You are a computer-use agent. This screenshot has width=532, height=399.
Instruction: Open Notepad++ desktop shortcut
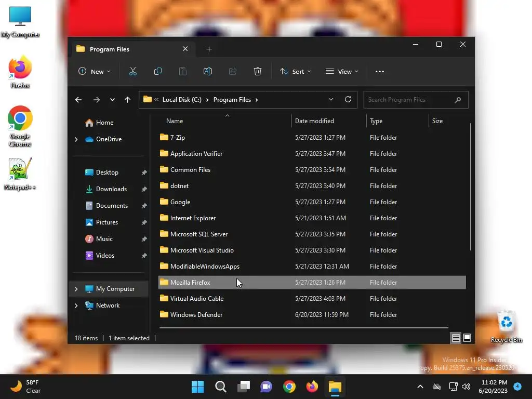point(20,174)
